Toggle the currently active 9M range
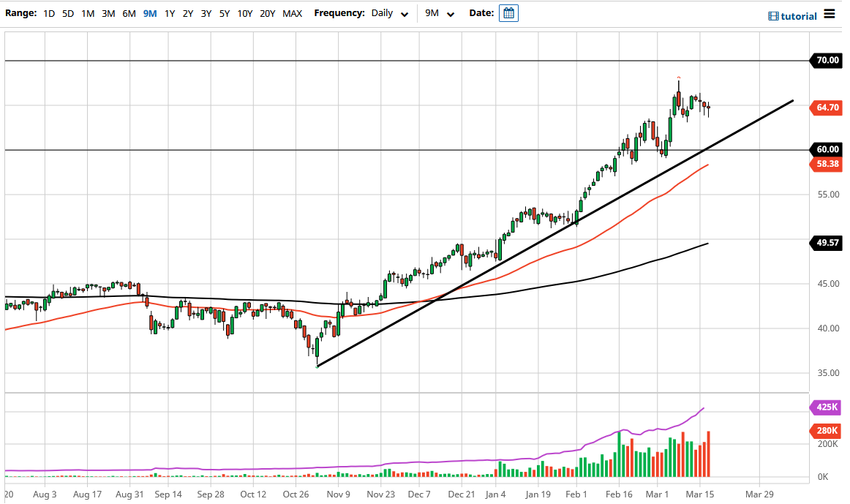This screenshot has width=850, height=504. 148,12
